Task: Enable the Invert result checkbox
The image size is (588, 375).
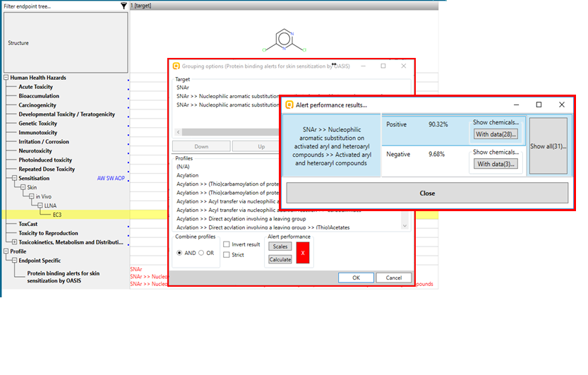Action: click(x=227, y=244)
